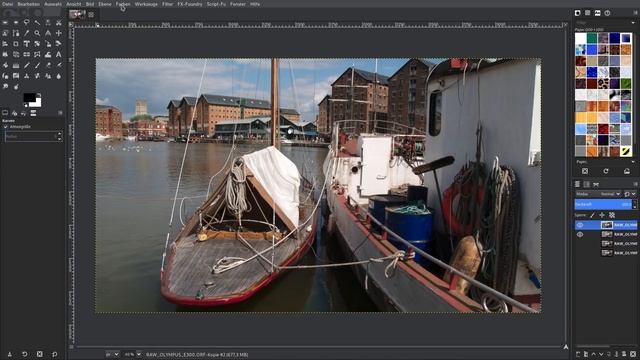Open the Auswahl menu

[x=53, y=4]
